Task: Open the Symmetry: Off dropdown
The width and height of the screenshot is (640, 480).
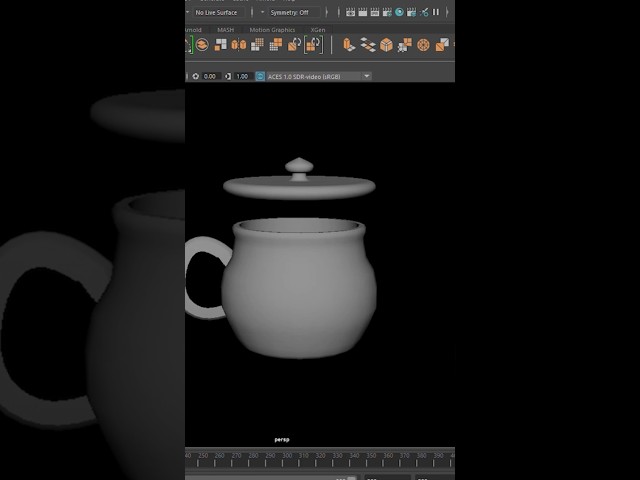Action: [x=293, y=13]
